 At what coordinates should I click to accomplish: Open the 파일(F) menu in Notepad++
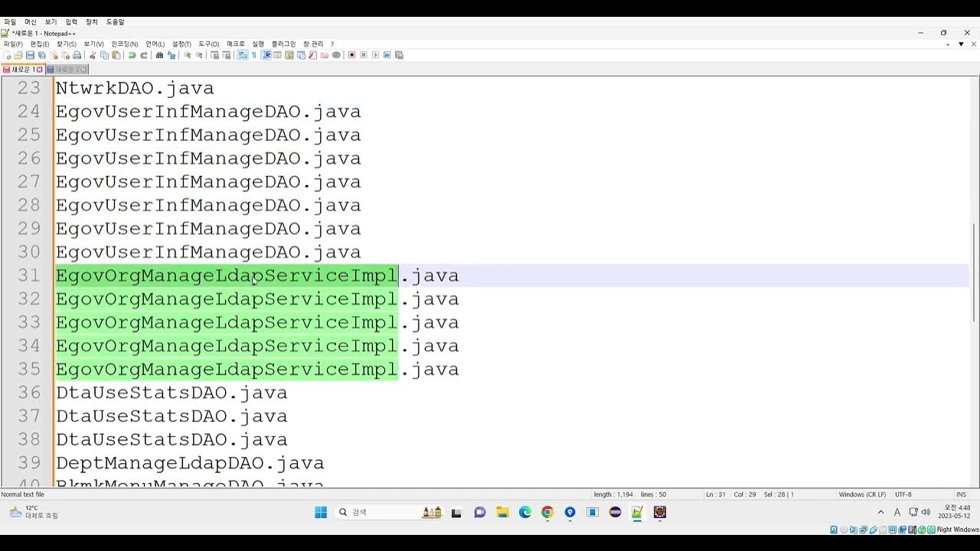pyautogui.click(x=13, y=44)
